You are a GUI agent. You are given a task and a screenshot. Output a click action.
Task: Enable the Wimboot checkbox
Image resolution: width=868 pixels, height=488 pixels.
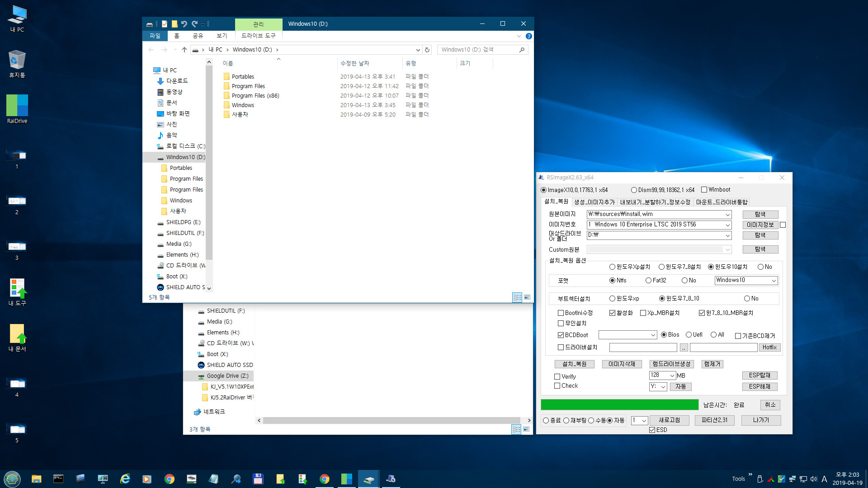[704, 190]
